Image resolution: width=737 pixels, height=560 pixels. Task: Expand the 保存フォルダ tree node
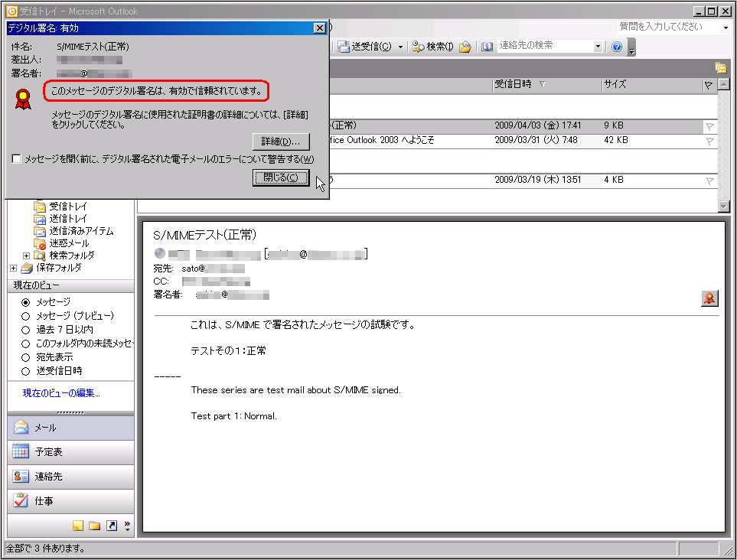[x=13, y=268]
